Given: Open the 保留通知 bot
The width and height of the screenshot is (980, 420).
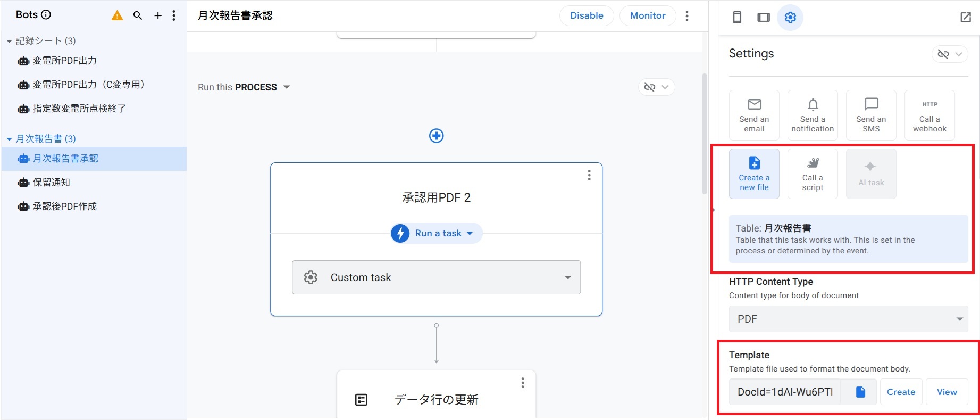Looking at the screenshot, I should tap(51, 183).
